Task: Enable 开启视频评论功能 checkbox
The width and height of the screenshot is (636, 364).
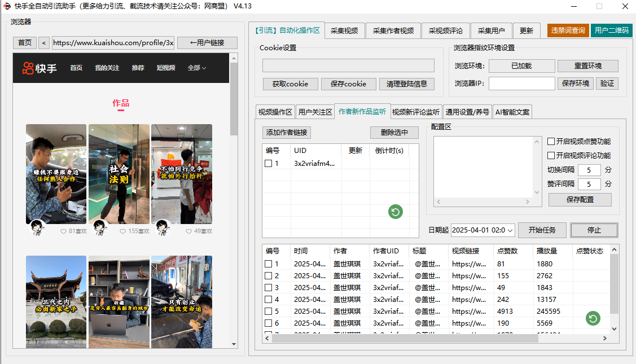Action: click(x=551, y=155)
